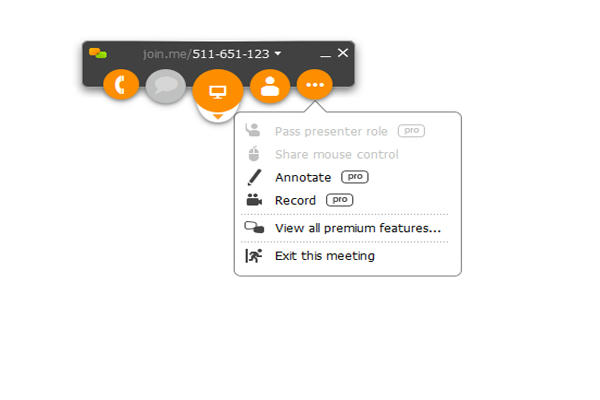
Task: Open the gray chat bubble button
Action: (166, 86)
